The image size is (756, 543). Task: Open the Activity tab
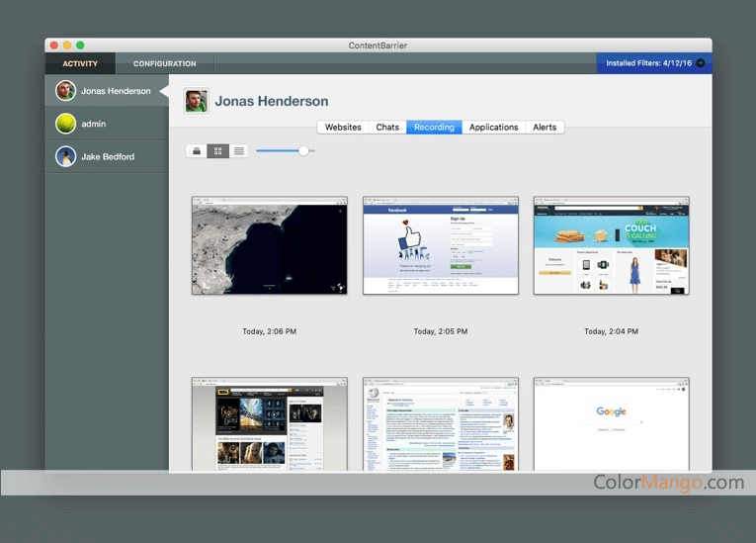pos(80,63)
